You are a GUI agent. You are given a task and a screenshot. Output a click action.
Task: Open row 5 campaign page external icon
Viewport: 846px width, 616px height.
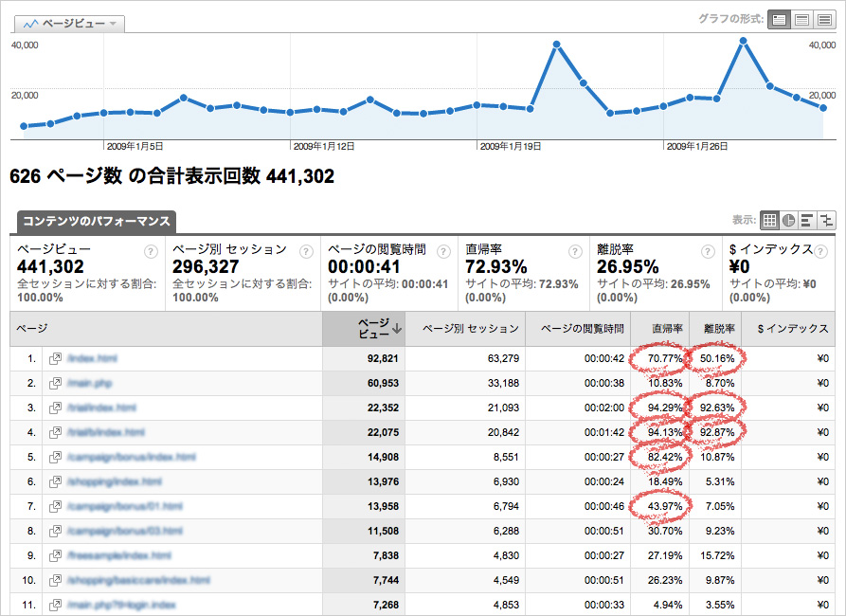(x=56, y=458)
